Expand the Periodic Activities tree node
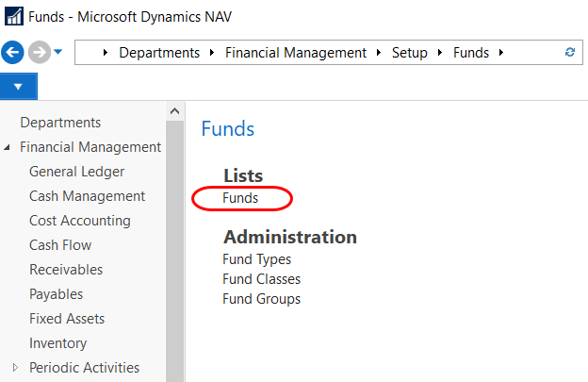 (x=14, y=368)
